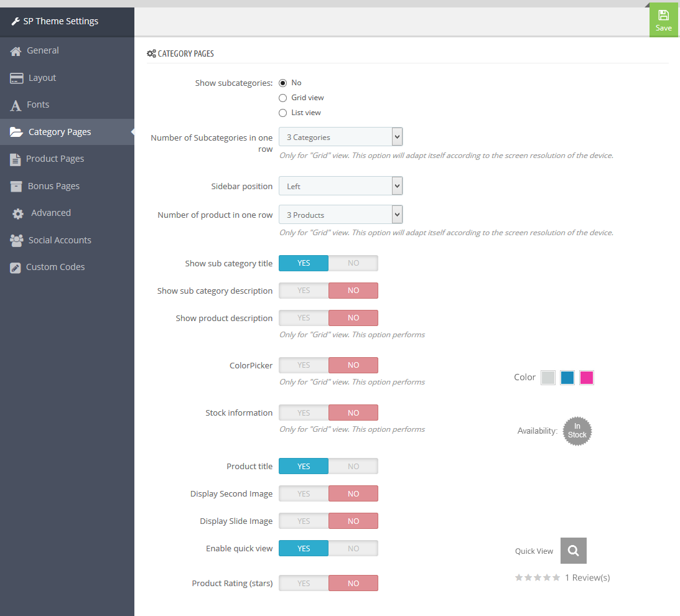Open the Sidebar position dropdown
Image resolution: width=680 pixels, height=616 pixels.
click(340, 185)
